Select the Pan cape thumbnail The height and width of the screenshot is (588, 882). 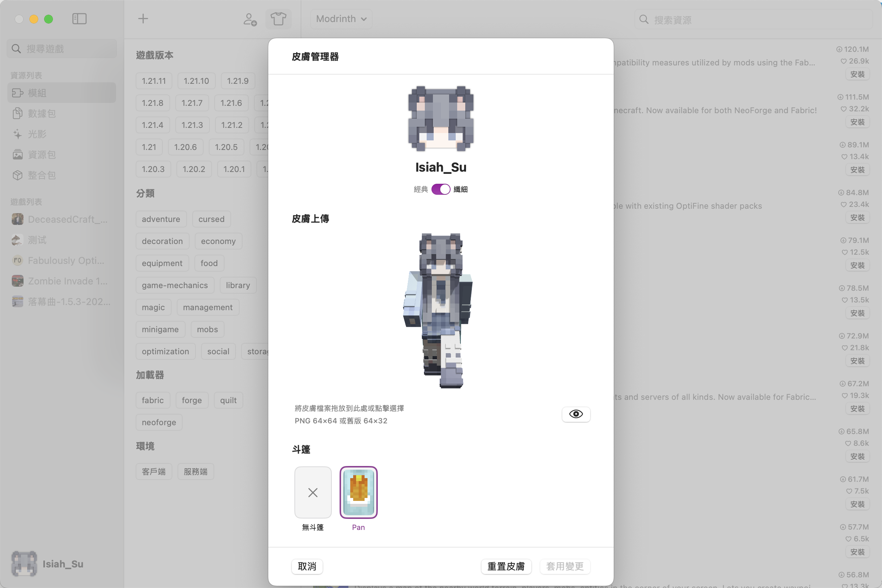point(358,492)
